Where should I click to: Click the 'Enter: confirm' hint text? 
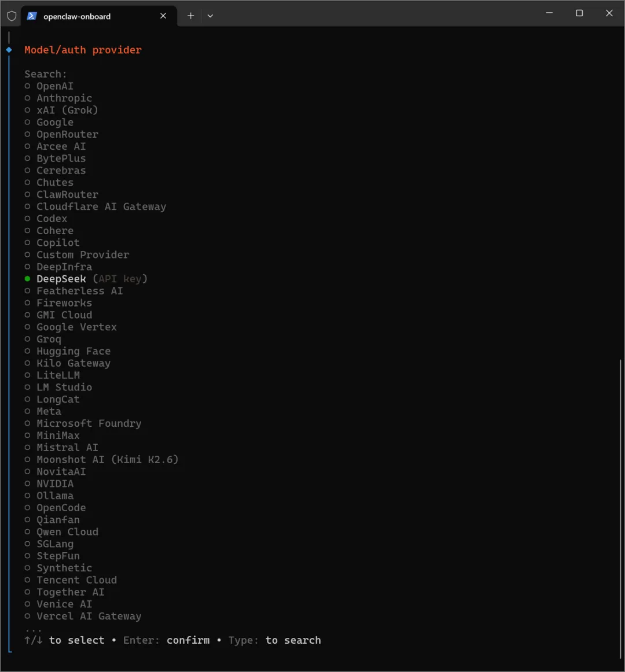[x=167, y=640]
